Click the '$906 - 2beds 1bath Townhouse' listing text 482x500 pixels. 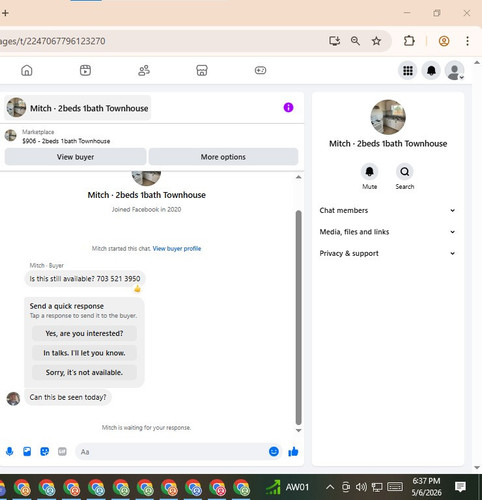[x=66, y=141]
